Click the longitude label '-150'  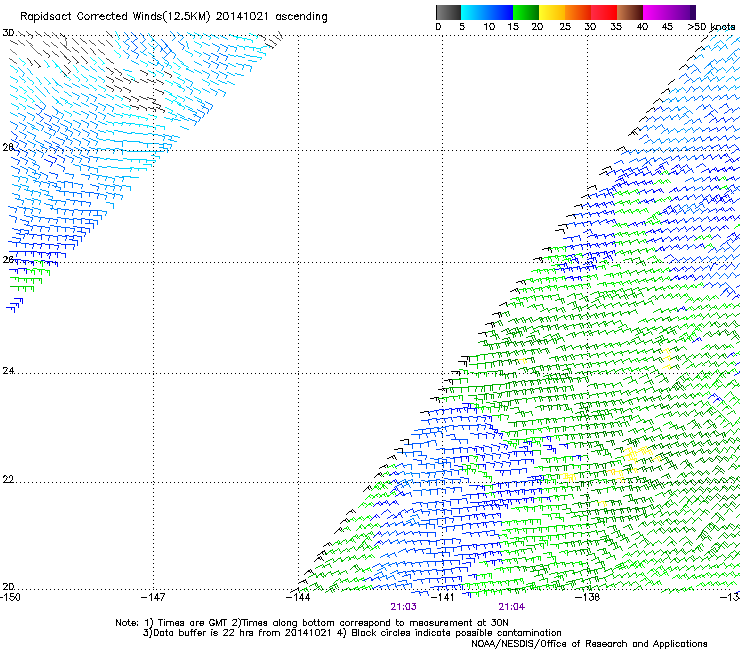pos(10,597)
